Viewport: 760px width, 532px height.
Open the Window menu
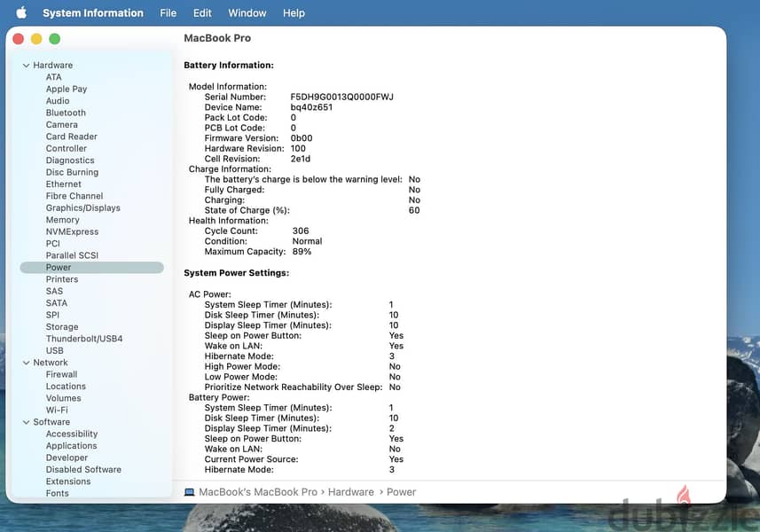coord(247,13)
